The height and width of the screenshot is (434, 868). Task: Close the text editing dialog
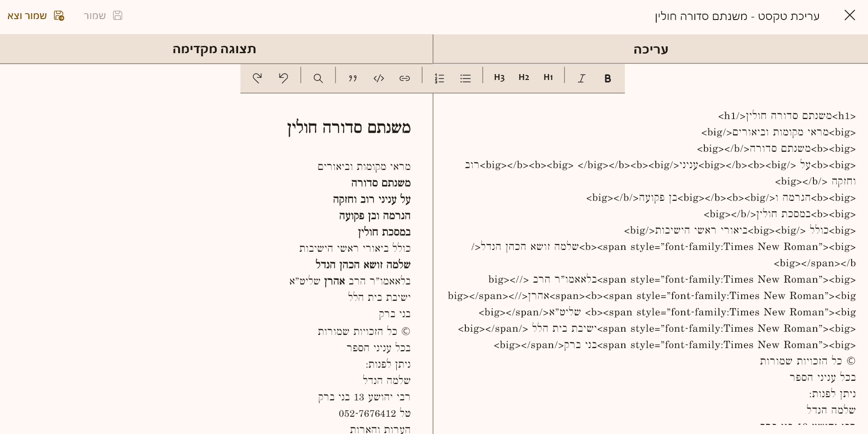point(849,15)
